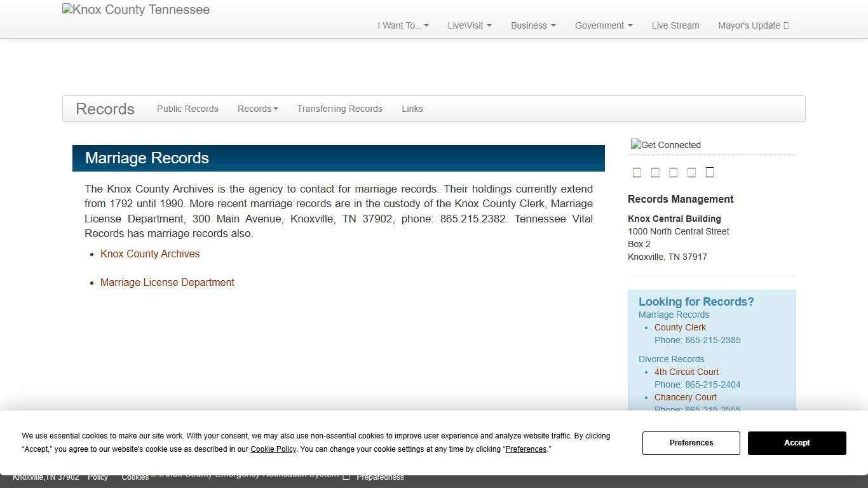Switch to the Public Records tab
868x488 pixels.
(187, 109)
